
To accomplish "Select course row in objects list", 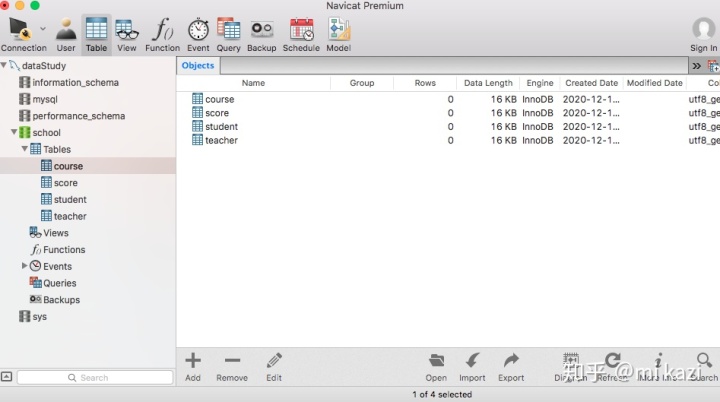I will [448, 99].
